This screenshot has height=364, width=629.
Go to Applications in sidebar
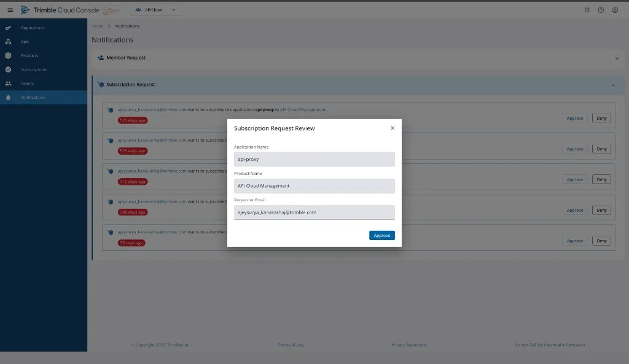(33, 28)
